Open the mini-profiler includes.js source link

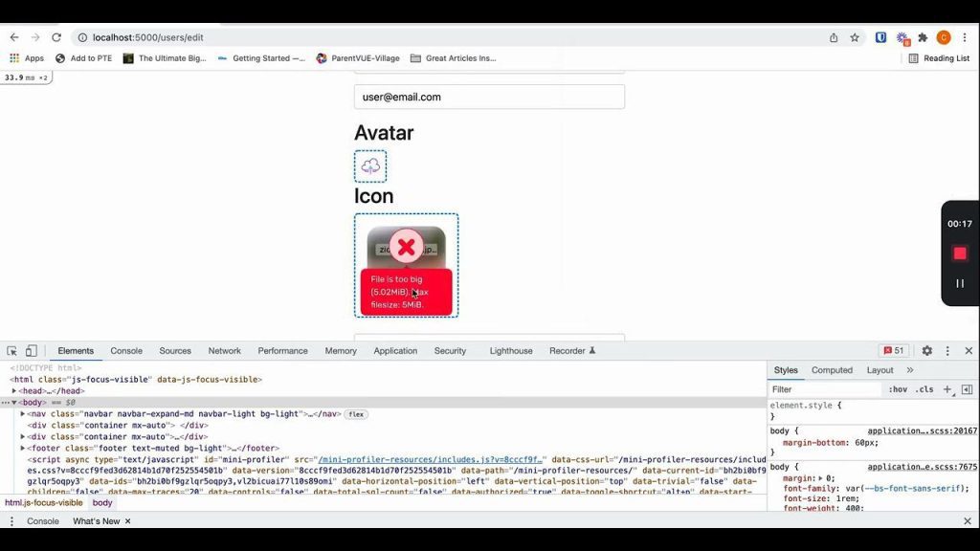[431, 460]
